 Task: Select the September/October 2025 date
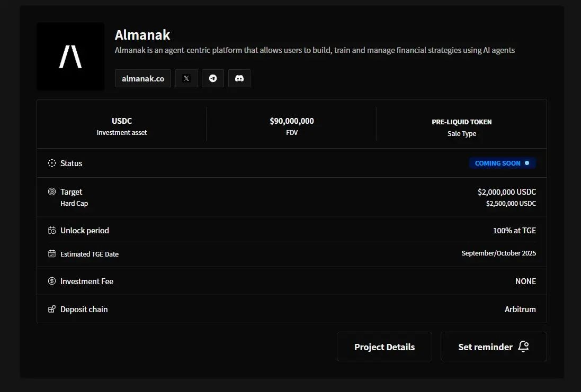coord(499,253)
